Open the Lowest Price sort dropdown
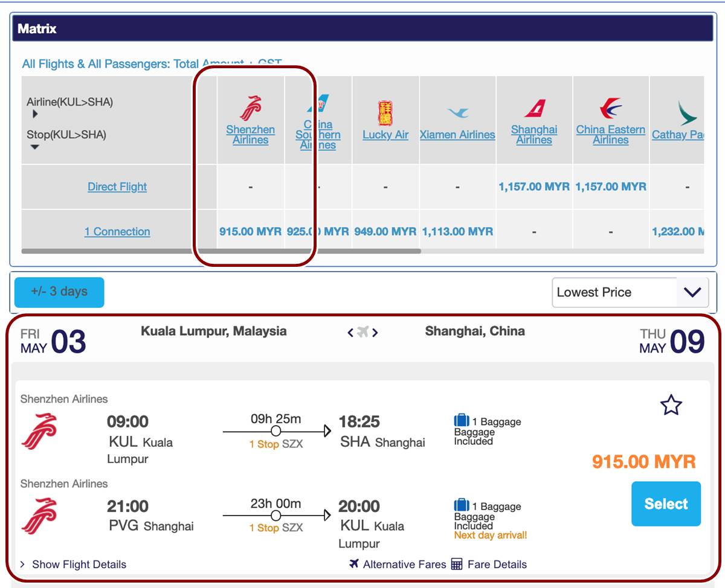Image resolution: width=725 pixels, height=588 pixels. 630,292
